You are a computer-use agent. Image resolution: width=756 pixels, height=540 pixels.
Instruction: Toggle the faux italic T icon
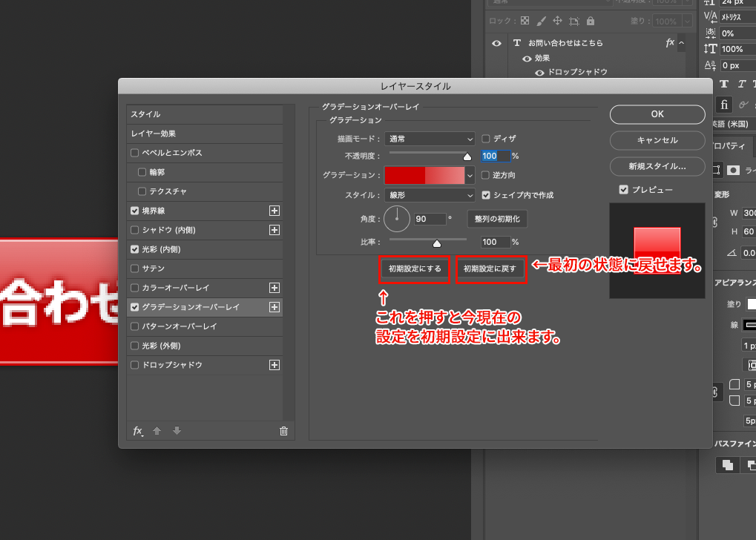click(x=742, y=84)
